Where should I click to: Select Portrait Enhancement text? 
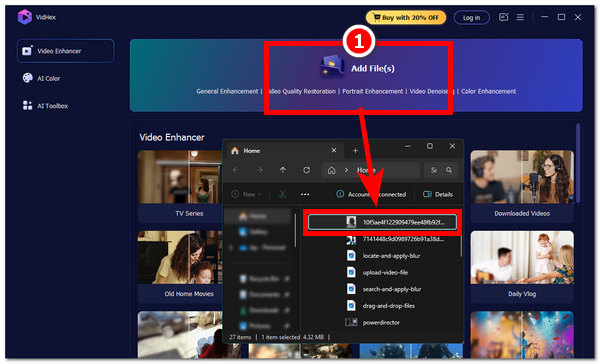tap(372, 91)
